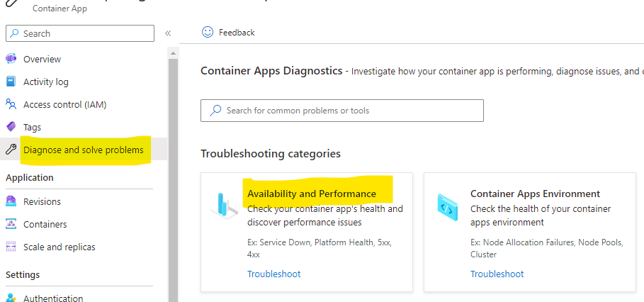
Task: Click the Availability and Performance chart icon
Action: click(225, 205)
